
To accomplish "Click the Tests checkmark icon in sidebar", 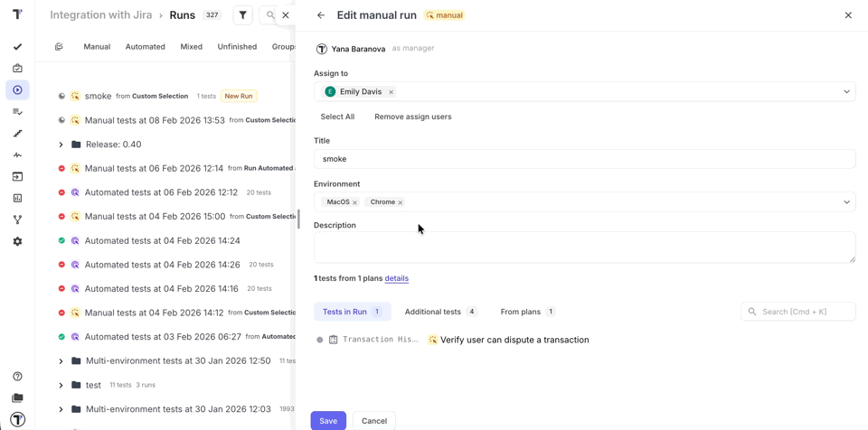I will [x=17, y=47].
